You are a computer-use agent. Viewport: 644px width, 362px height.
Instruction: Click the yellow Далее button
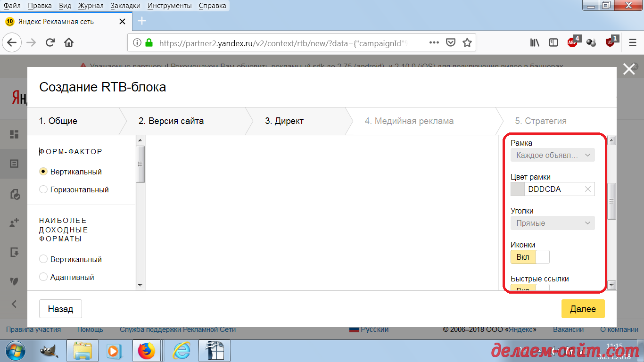point(583,309)
